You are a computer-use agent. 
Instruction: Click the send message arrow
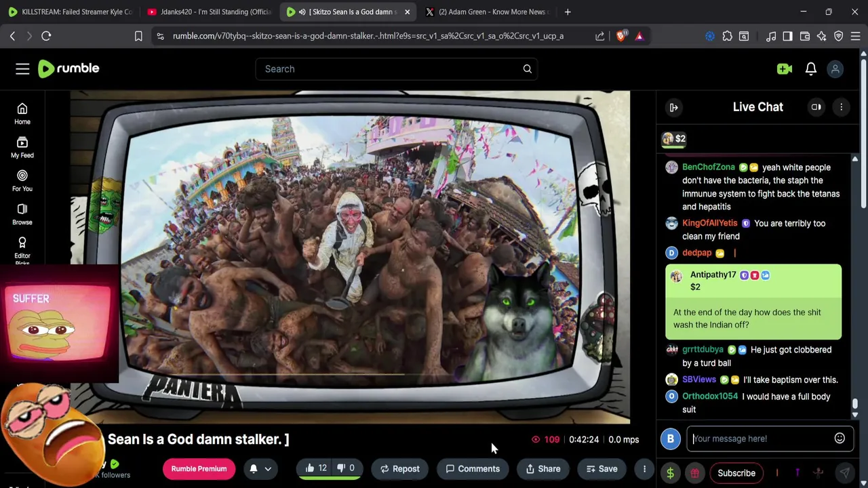[844, 473]
